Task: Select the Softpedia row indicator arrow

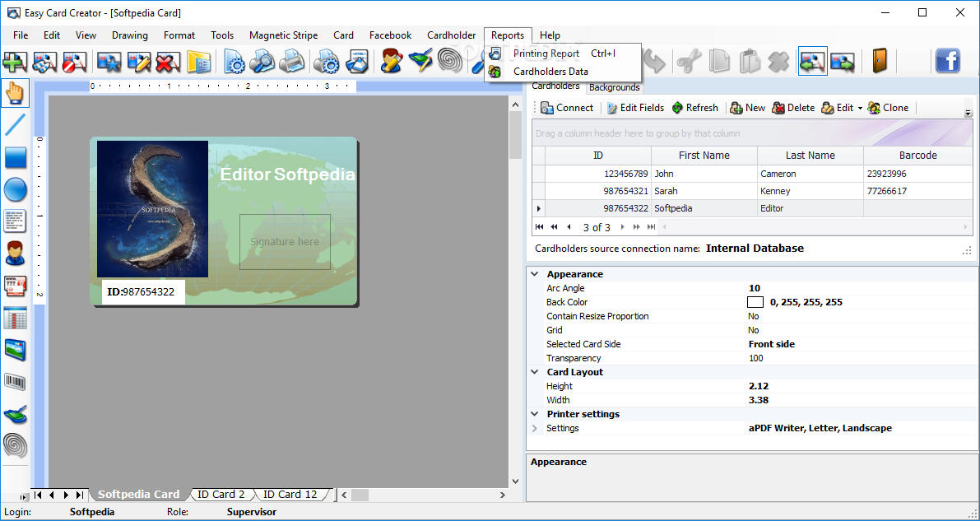Action: [539, 208]
